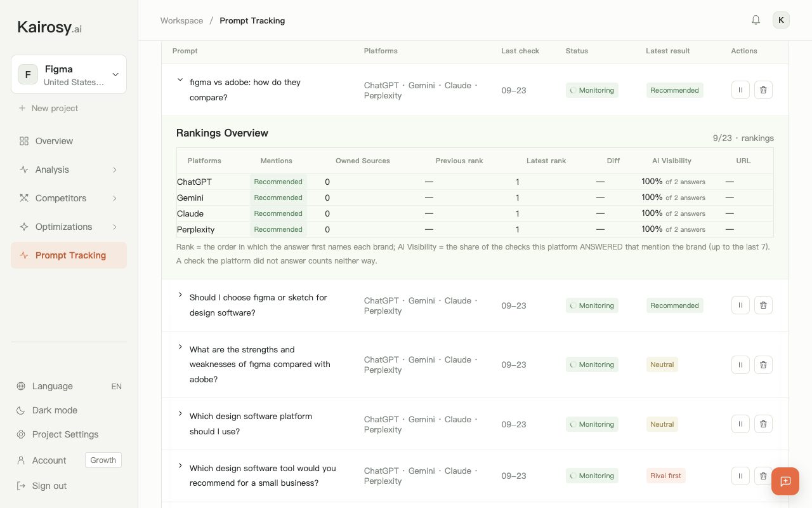
Task: Open the orange feedback chat button
Action: coord(785,481)
